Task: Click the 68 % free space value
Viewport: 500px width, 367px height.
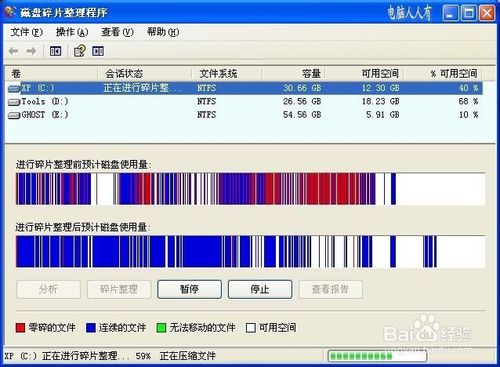Action: coord(468,102)
